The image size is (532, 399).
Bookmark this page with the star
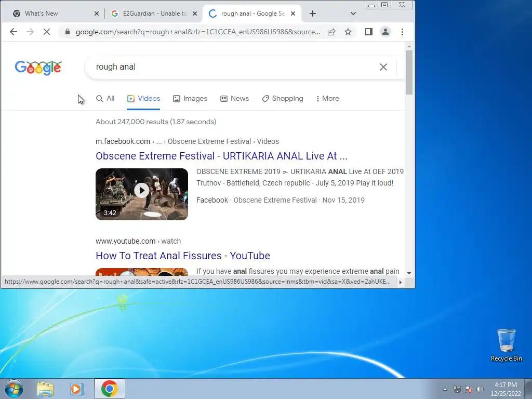(348, 32)
